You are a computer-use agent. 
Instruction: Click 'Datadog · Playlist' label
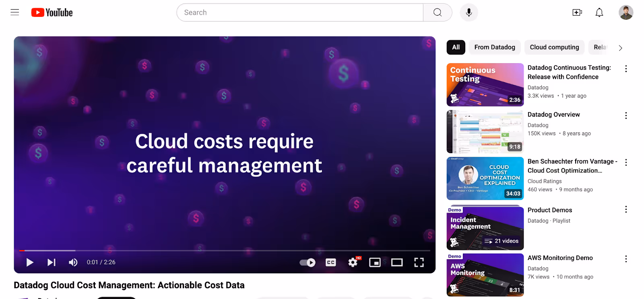pyautogui.click(x=549, y=221)
